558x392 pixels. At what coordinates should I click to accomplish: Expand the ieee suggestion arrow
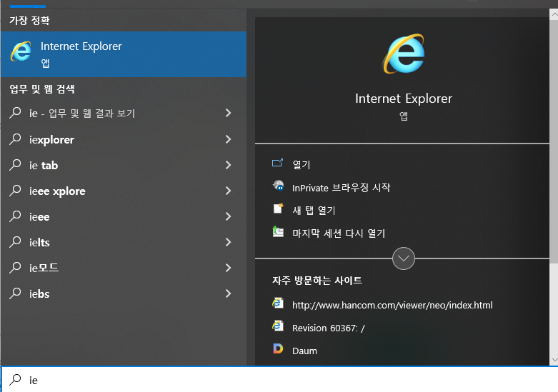[229, 216]
